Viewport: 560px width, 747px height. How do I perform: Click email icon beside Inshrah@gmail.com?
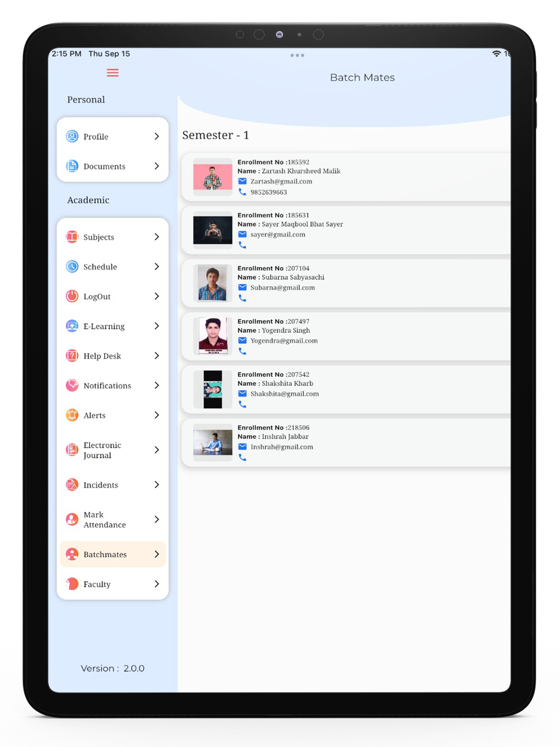point(242,447)
